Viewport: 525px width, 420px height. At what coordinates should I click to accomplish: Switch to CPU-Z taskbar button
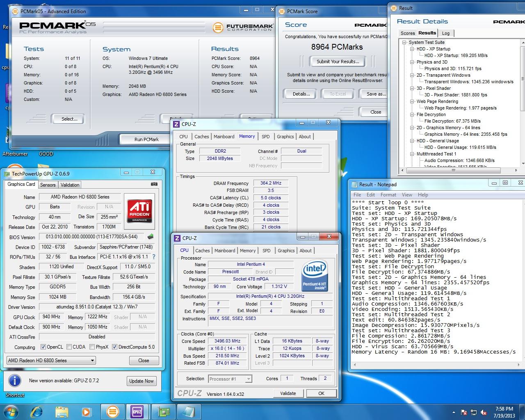(x=137, y=411)
